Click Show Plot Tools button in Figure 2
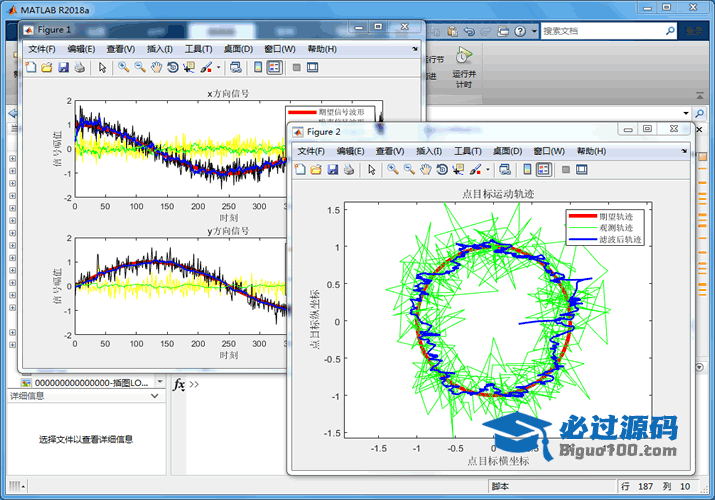The height and width of the screenshot is (500, 715). coord(583,170)
